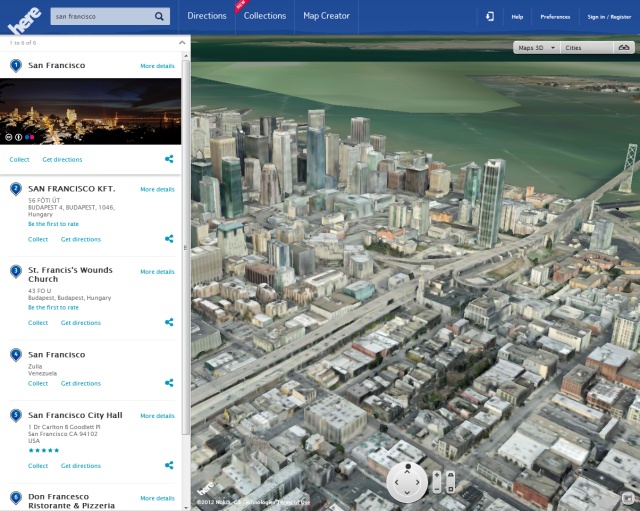Open the Cities dropdown
Viewport: 640px width, 511px height.
[x=586, y=47]
